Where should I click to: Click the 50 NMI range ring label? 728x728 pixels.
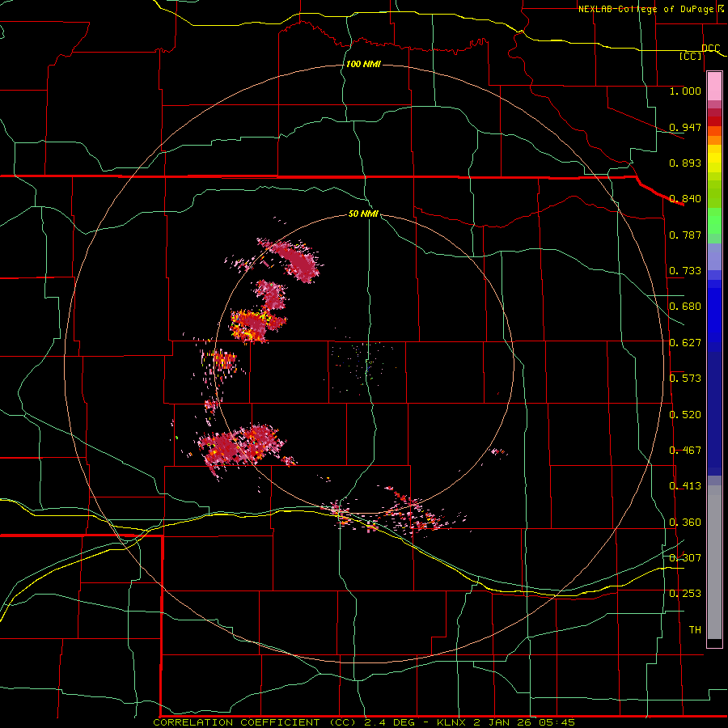click(x=363, y=214)
